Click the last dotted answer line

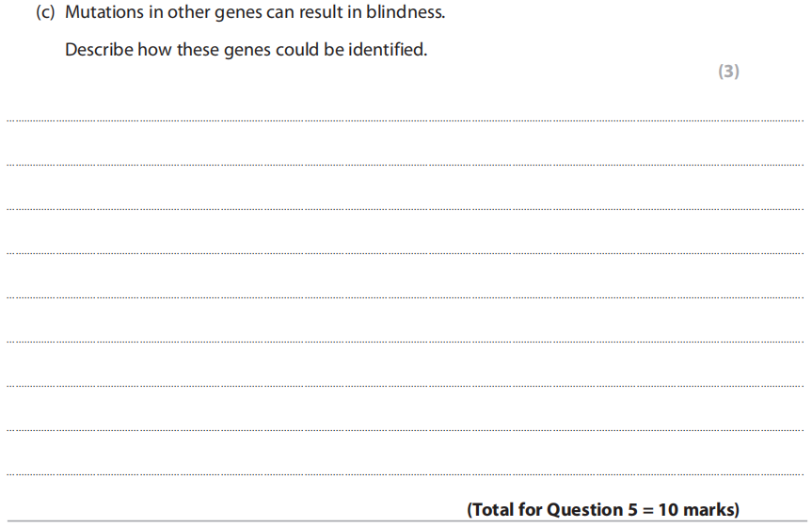405,474
